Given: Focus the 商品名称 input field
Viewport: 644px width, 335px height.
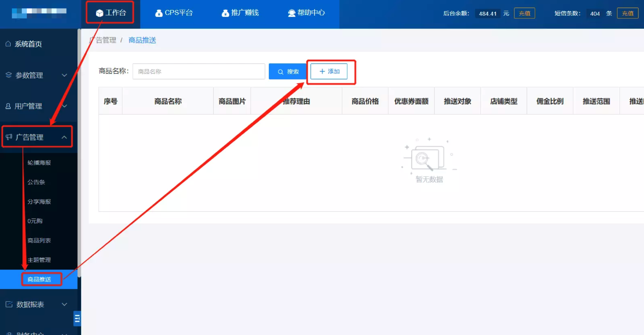Looking at the screenshot, I should point(199,71).
